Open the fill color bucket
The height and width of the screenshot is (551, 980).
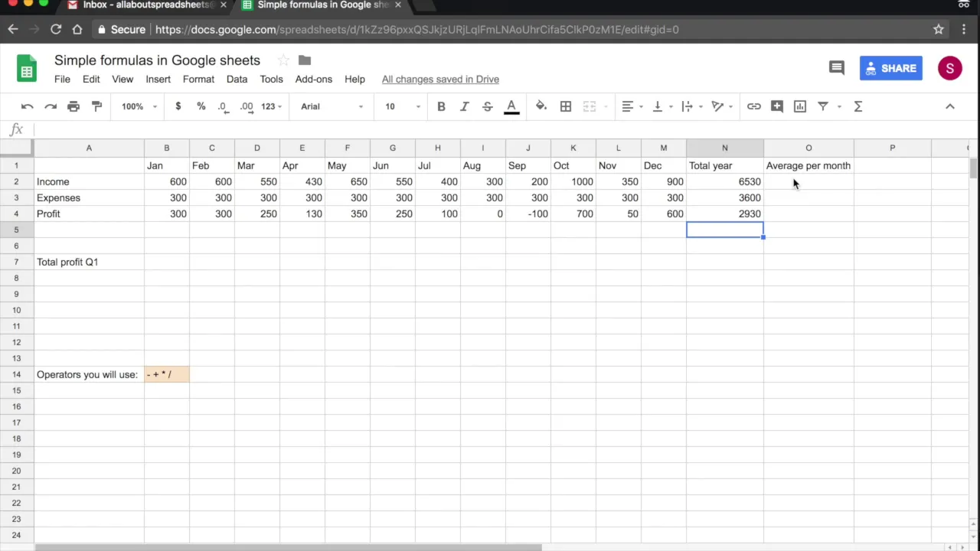click(541, 106)
